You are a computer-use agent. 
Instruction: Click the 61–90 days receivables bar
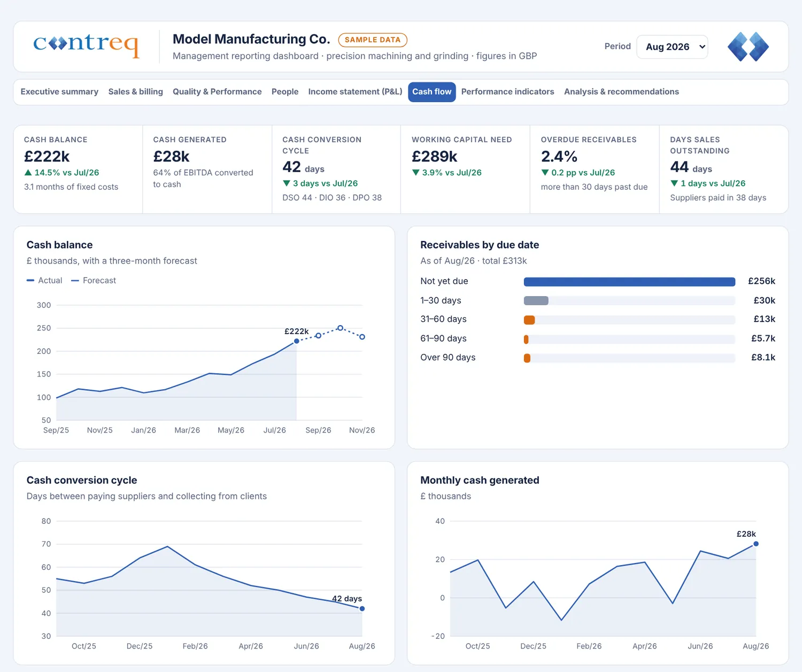[526, 339]
